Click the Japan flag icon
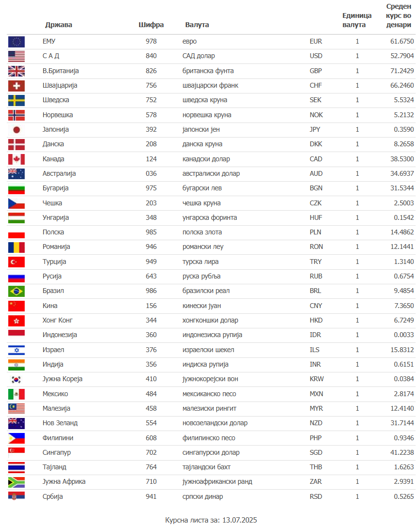The image size is (420, 525). click(16, 130)
